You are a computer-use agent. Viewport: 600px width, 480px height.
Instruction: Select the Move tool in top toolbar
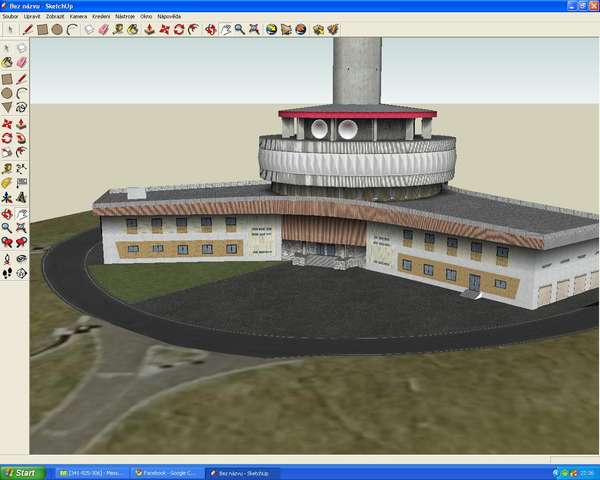click(164, 29)
